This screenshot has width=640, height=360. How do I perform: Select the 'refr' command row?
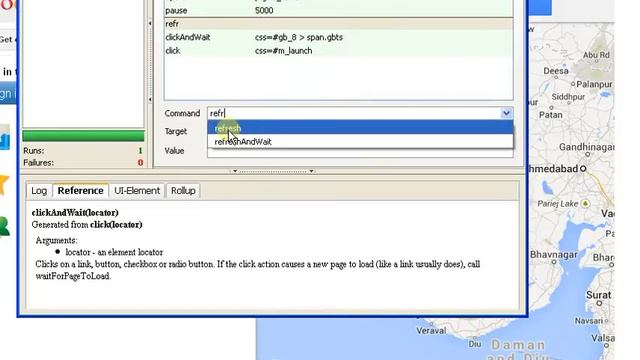tap(338, 24)
